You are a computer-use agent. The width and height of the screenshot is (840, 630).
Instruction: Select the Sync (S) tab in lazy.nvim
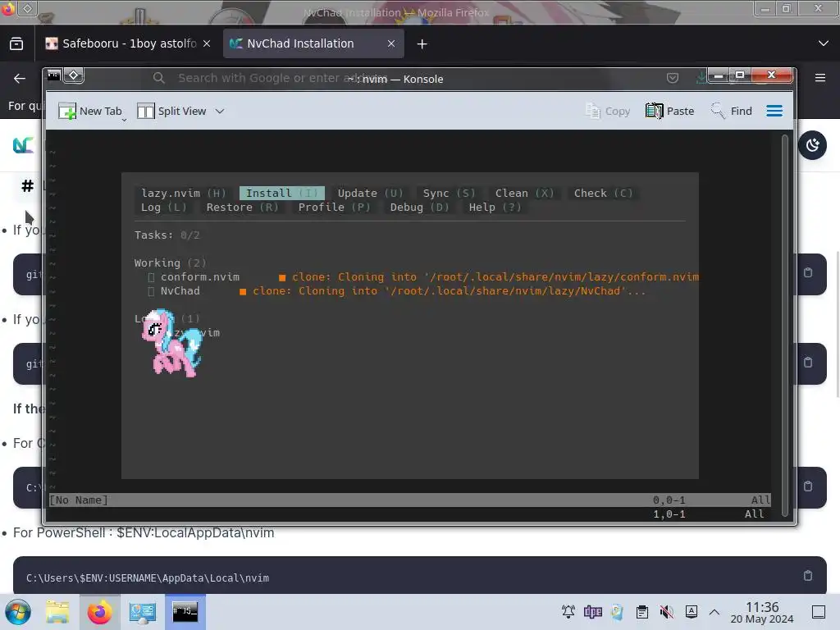(x=449, y=193)
